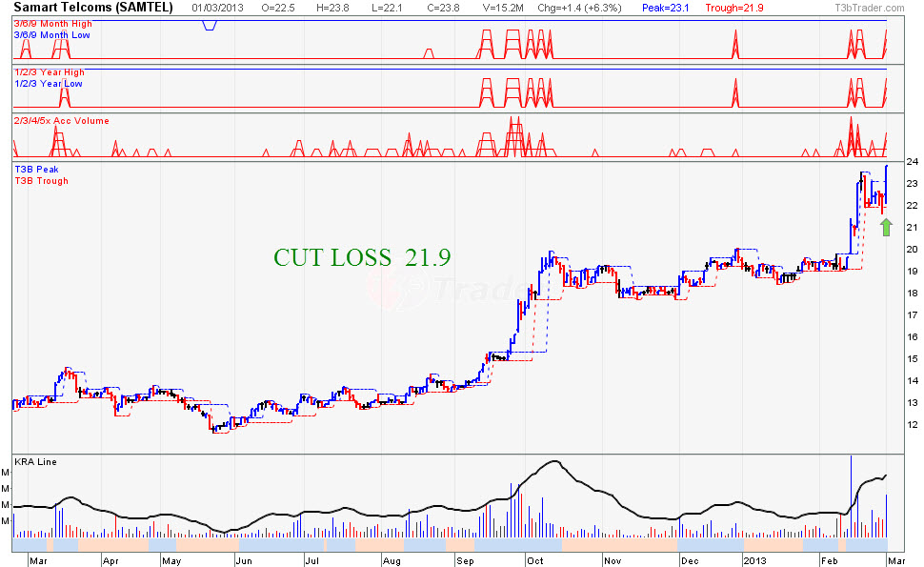Click the 1/2/3 Year High legend
The width and height of the screenshot is (924, 567).
pos(50,71)
